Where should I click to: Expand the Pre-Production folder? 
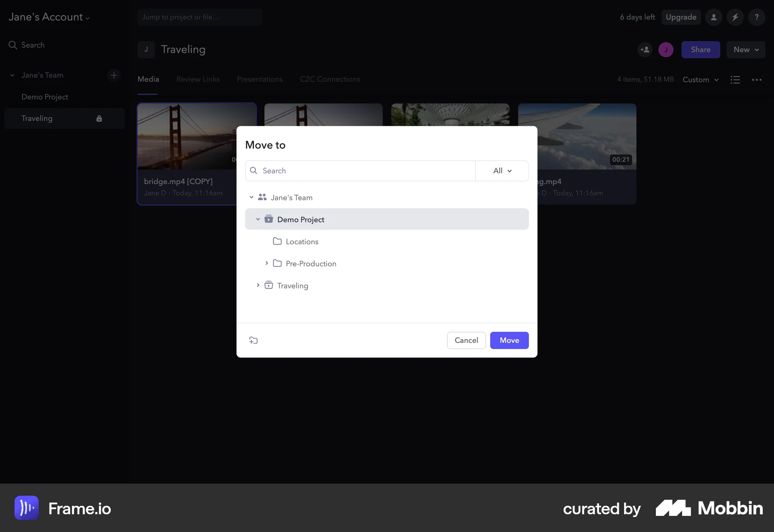pos(267,263)
